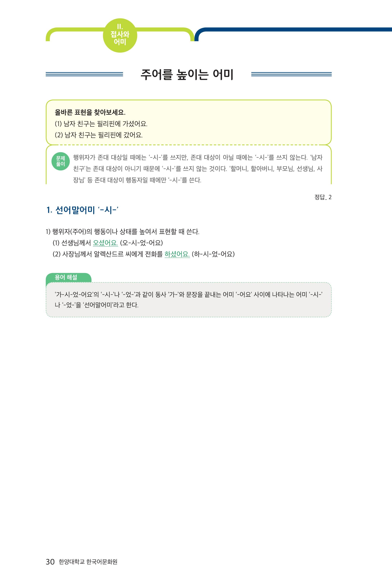The image size is (392, 588).
Task: Click the explanation paragraph beginning '행위자가 존대 대상일'
Action: 198,169
